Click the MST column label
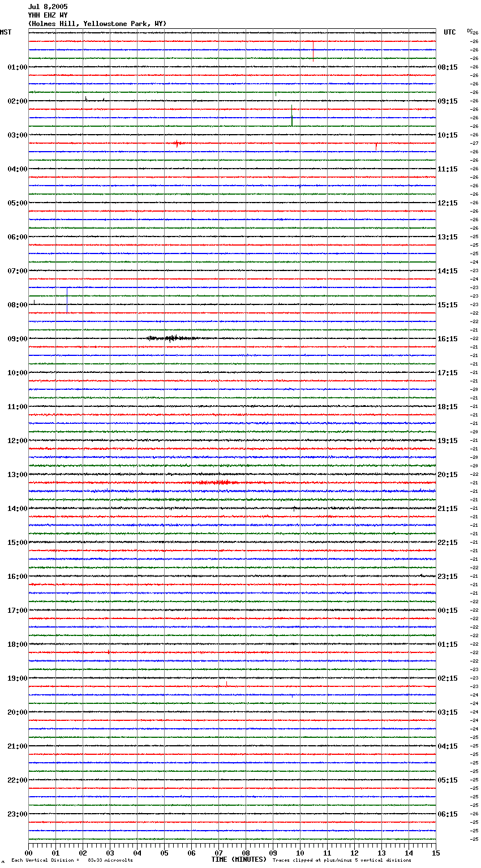 coord(6,32)
